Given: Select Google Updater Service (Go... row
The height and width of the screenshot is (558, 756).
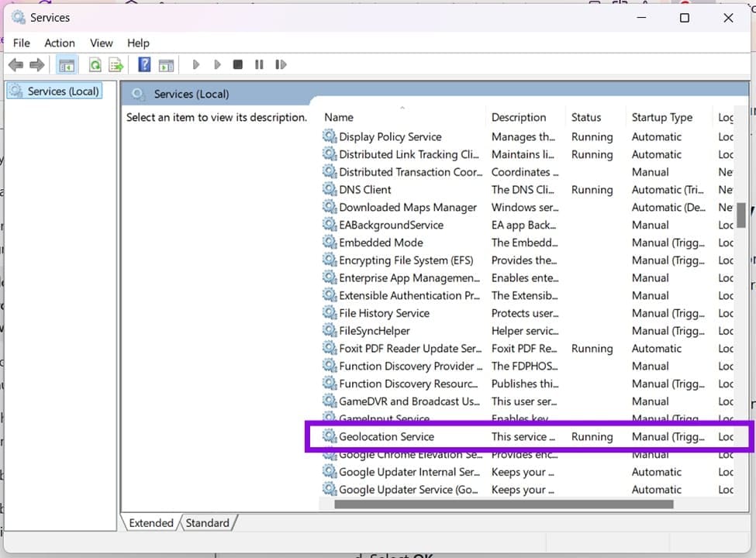Looking at the screenshot, I should [x=528, y=490].
